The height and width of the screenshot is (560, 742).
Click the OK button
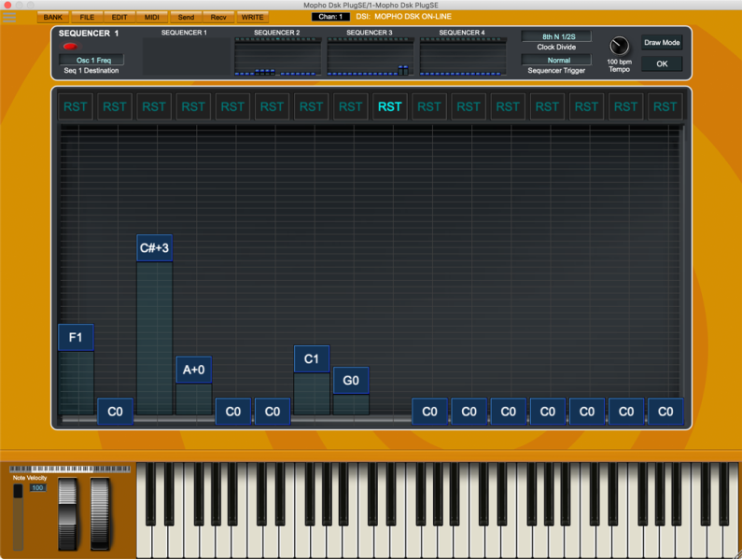(x=662, y=64)
